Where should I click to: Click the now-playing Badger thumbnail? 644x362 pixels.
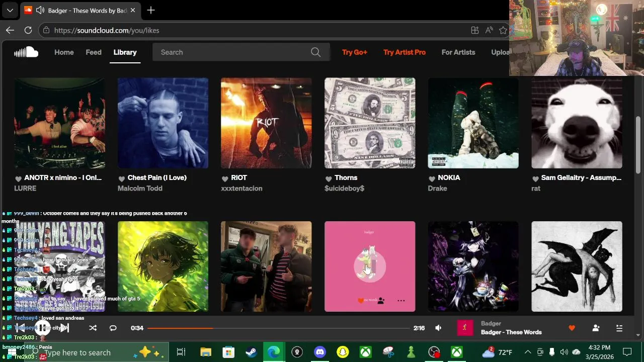tap(465, 328)
